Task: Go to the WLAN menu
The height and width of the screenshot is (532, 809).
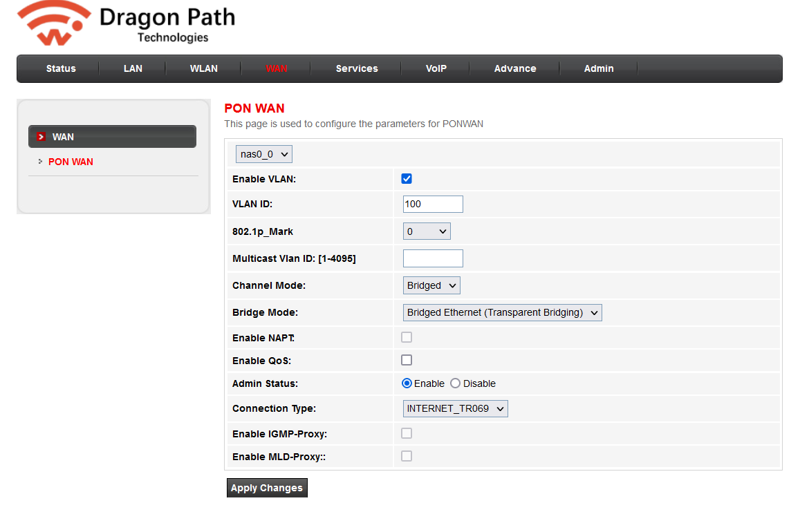Action: tap(203, 68)
